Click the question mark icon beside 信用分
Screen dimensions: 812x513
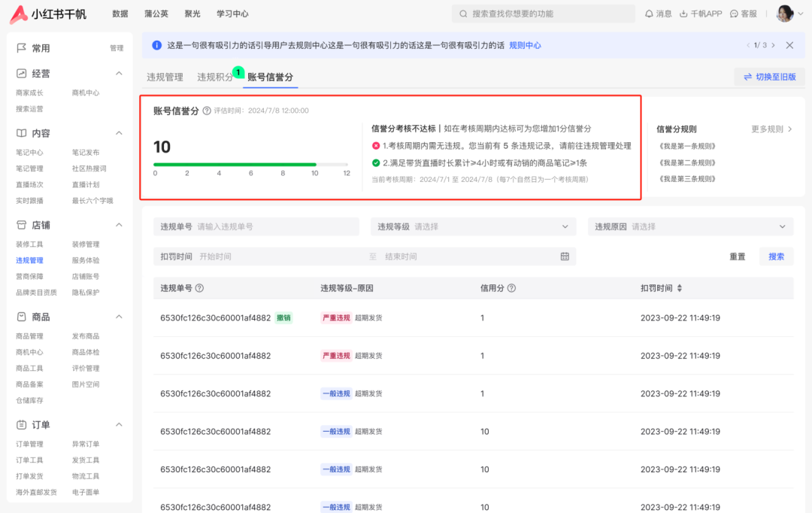pos(514,289)
